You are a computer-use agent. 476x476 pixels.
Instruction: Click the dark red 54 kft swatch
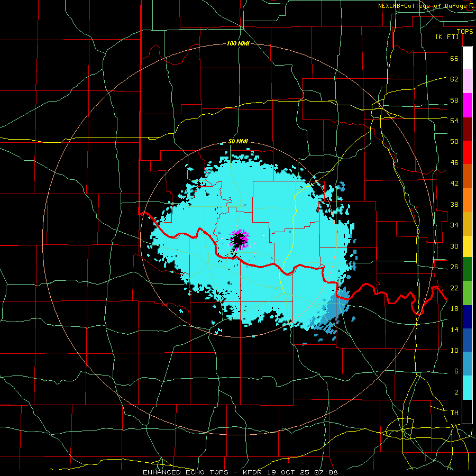[467, 129]
